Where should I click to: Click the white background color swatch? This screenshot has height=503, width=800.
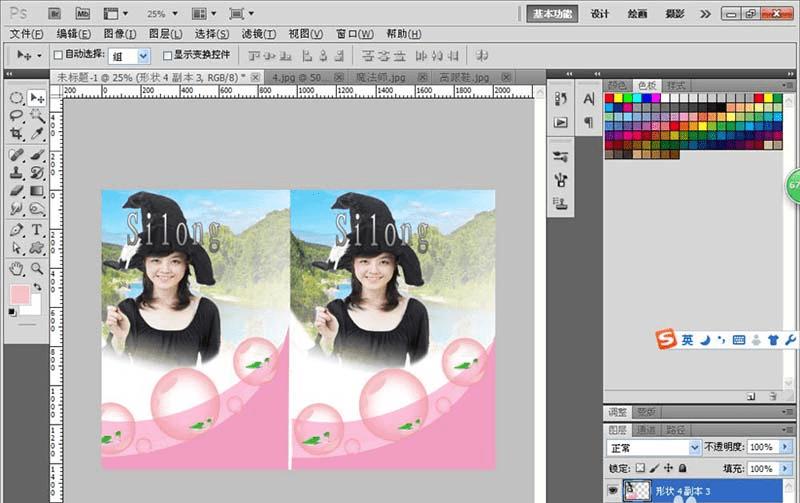click(x=34, y=306)
